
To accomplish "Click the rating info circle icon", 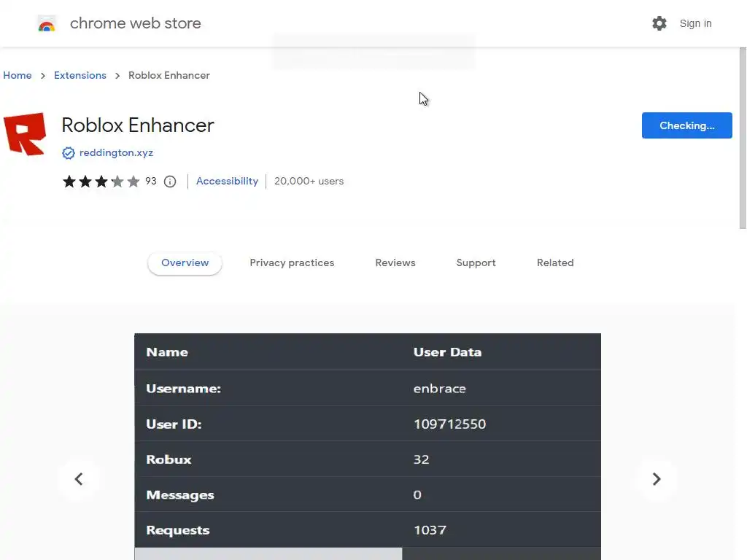I will pos(170,182).
